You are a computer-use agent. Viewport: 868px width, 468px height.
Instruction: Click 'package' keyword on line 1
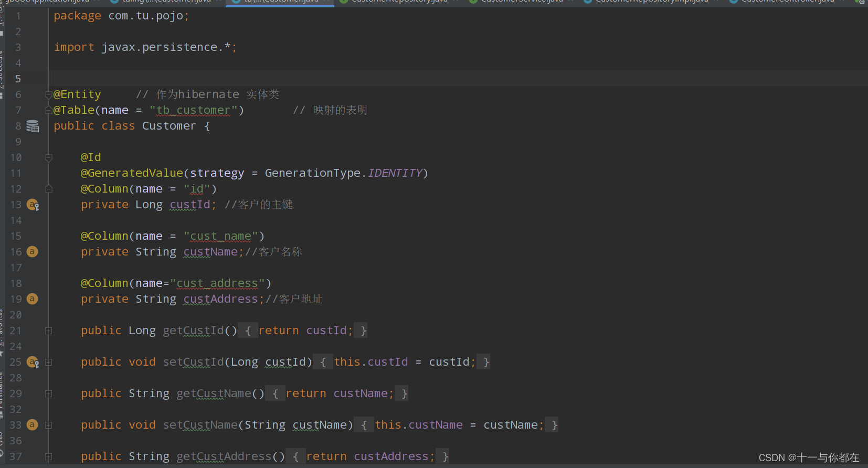77,16
